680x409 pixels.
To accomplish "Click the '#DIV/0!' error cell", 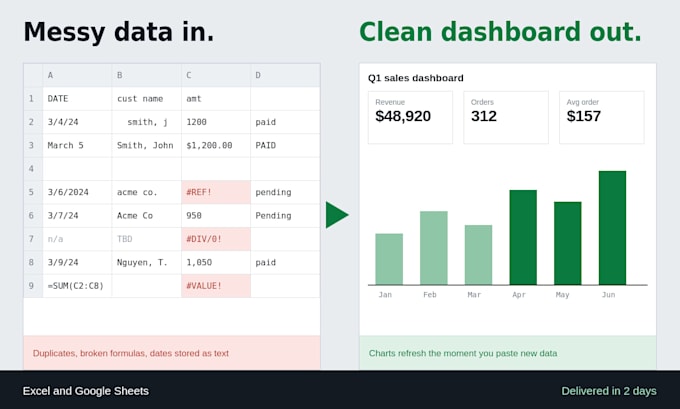I will pos(216,239).
